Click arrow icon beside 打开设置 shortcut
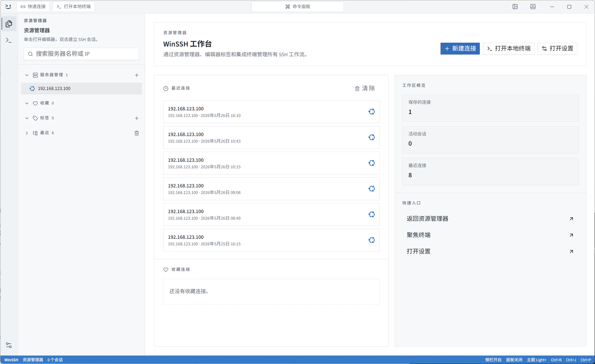Image resolution: width=595 pixels, height=364 pixels. [571, 251]
